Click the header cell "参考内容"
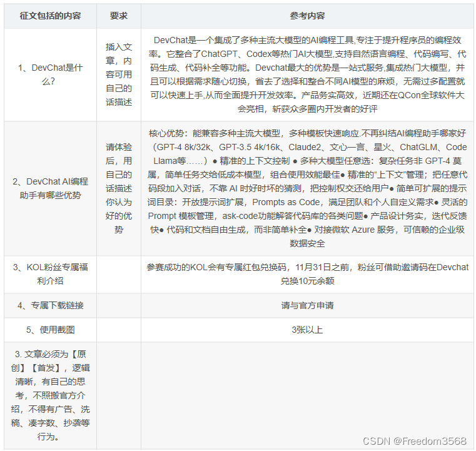 click(307, 16)
